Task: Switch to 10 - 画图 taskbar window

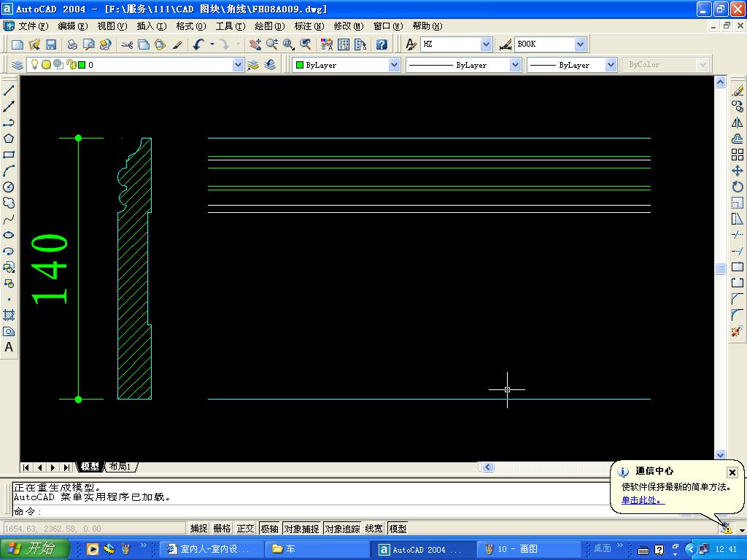Action: (x=528, y=549)
